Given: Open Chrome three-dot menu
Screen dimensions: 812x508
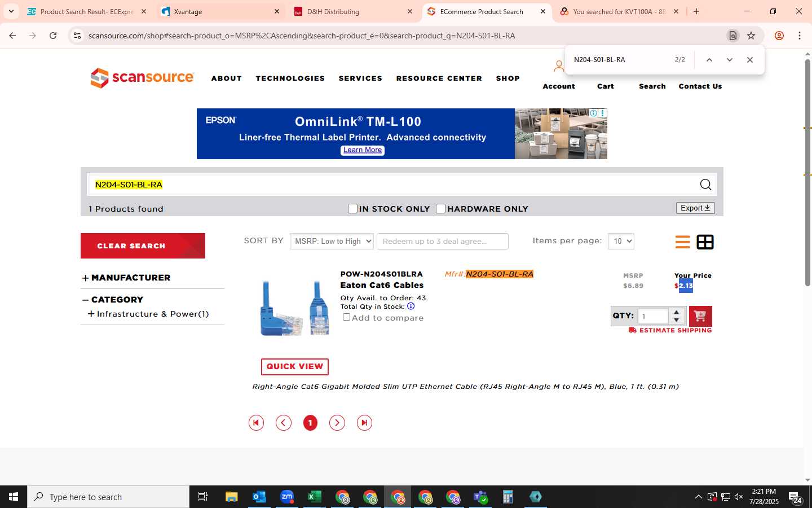Looking at the screenshot, I should click(x=800, y=36).
